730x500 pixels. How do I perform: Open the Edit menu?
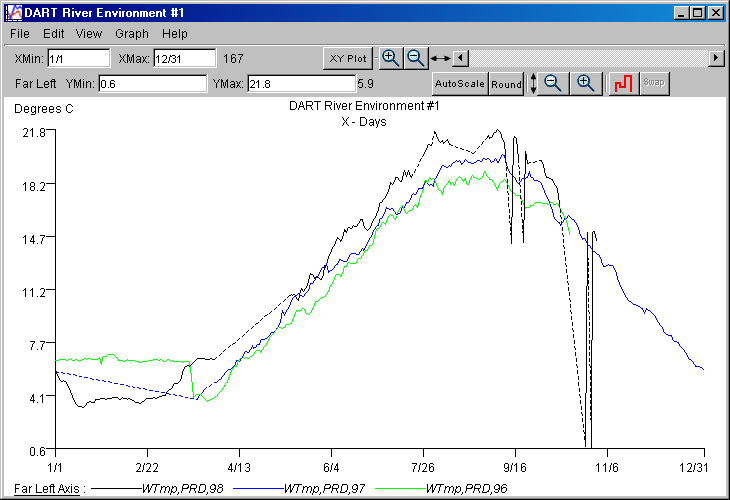[54, 34]
